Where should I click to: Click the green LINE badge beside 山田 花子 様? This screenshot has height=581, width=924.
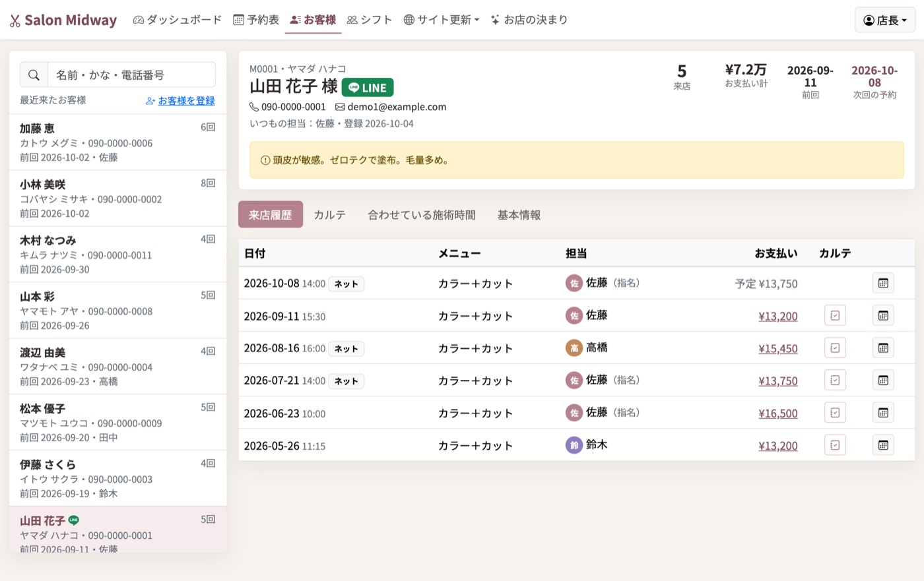(x=368, y=88)
